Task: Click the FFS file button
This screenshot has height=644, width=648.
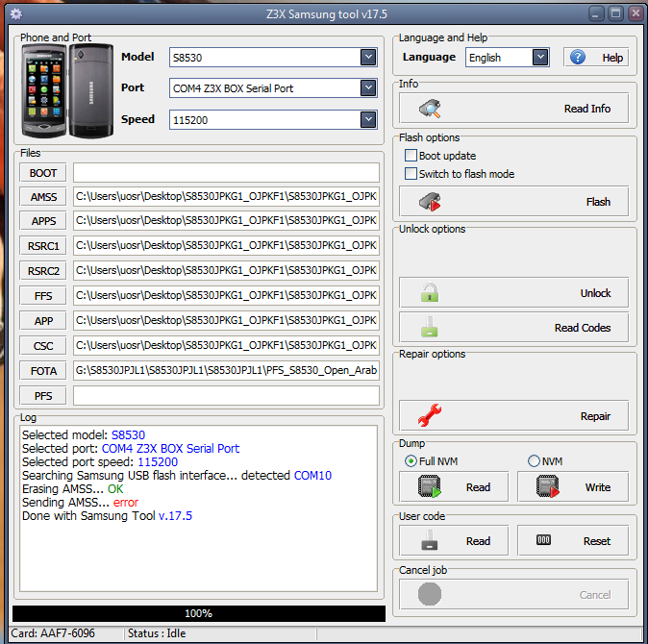Action: (x=43, y=296)
